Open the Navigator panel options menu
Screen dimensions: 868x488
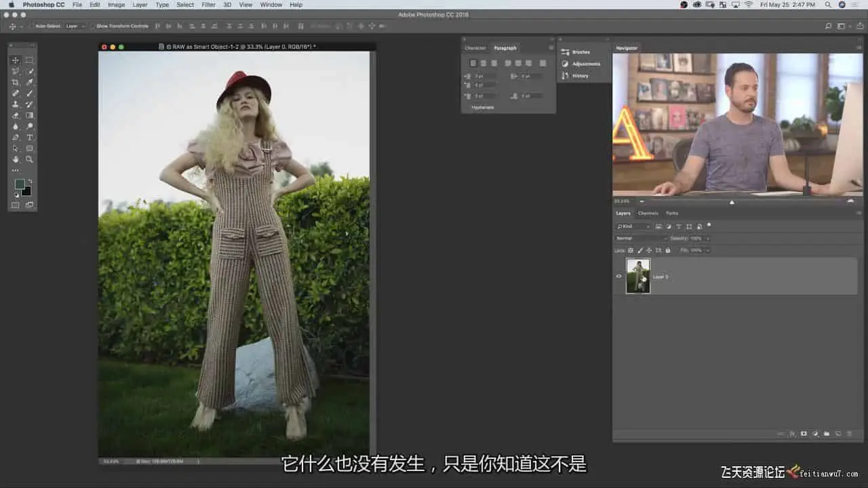859,48
